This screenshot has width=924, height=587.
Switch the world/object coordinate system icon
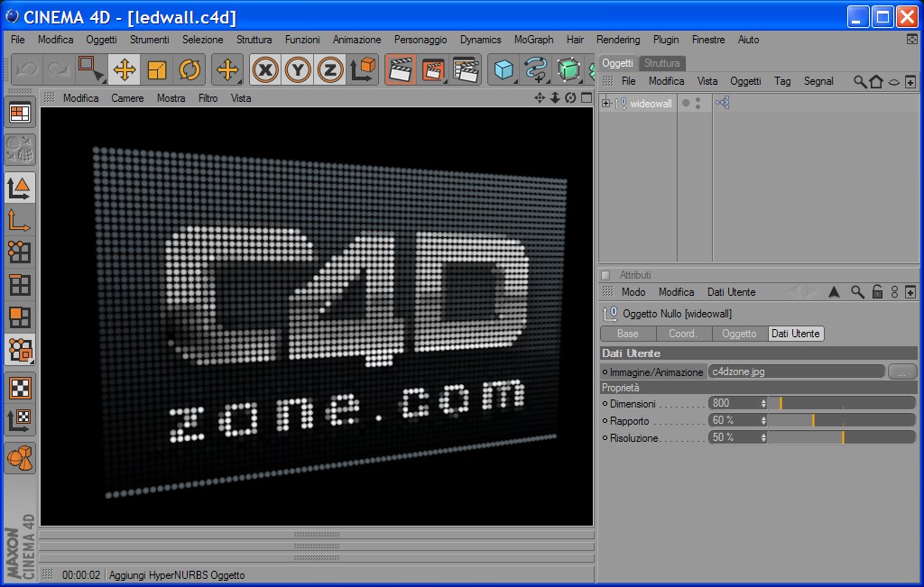363,70
